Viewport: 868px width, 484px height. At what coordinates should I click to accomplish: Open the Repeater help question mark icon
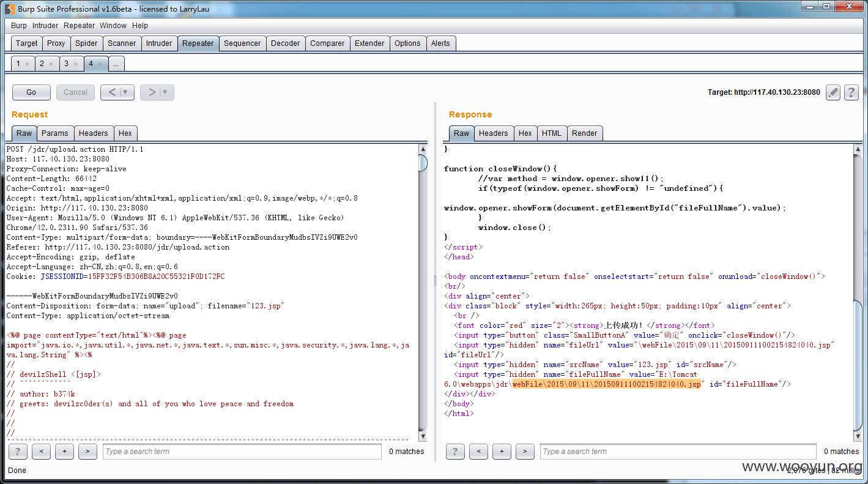point(851,92)
